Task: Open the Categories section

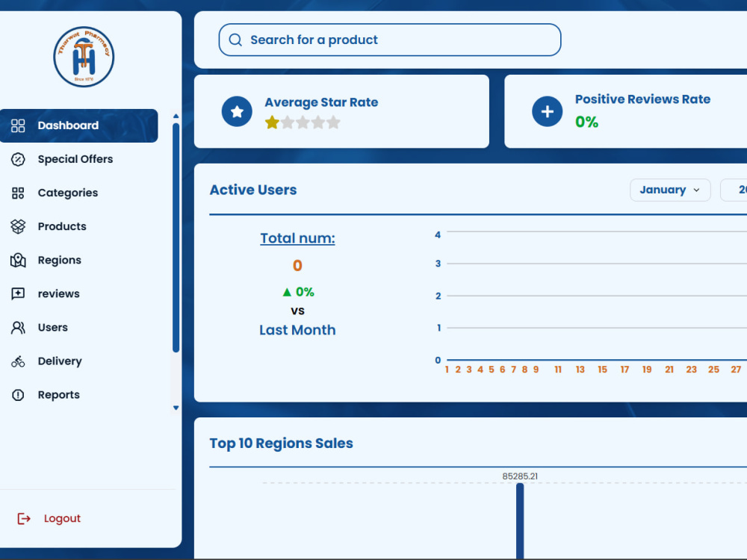Action: click(68, 193)
